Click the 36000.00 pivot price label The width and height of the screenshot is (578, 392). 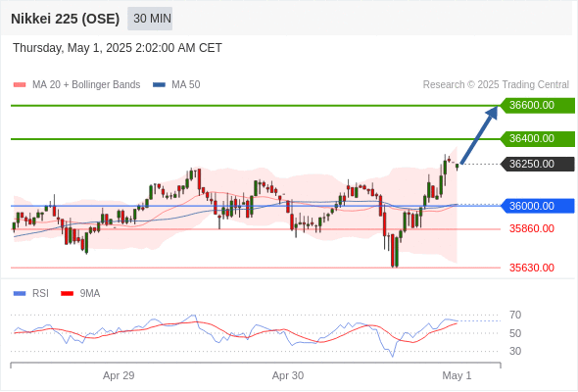(538, 206)
